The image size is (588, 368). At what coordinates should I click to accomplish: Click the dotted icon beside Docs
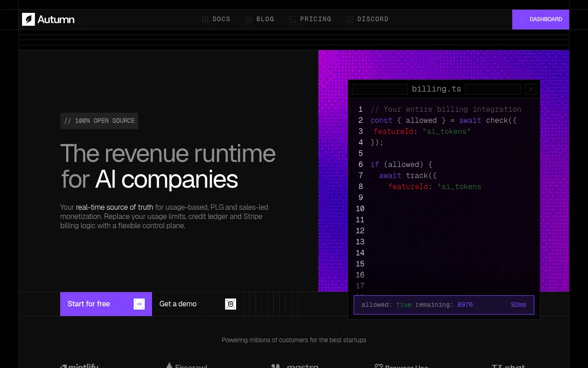pyautogui.click(x=205, y=19)
